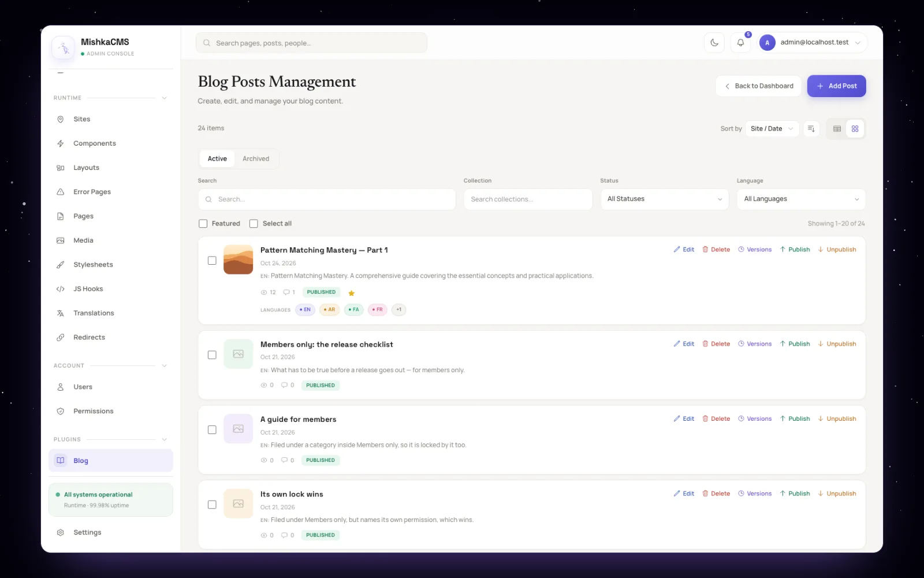Open Permissions in the sidebar

point(110,412)
